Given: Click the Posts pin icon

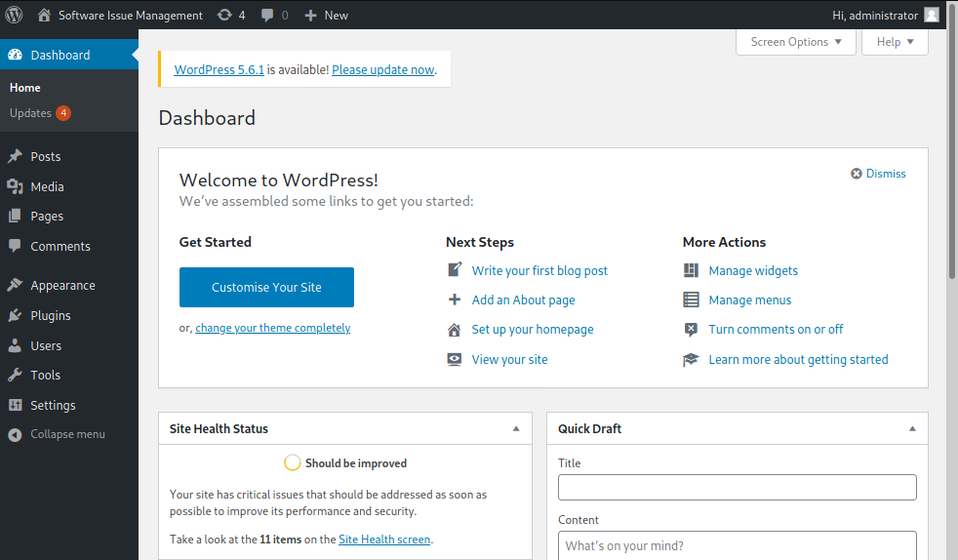Looking at the screenshot, I should 15,156.
